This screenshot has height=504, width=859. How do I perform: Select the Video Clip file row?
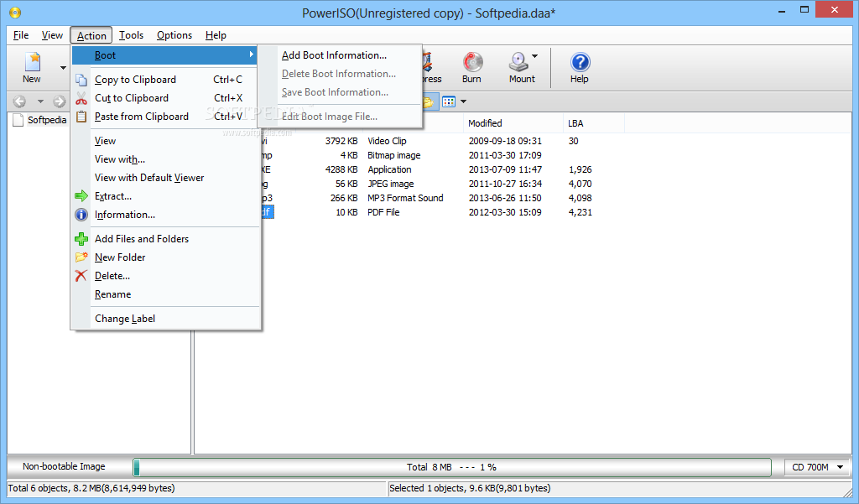coord(427,141)
